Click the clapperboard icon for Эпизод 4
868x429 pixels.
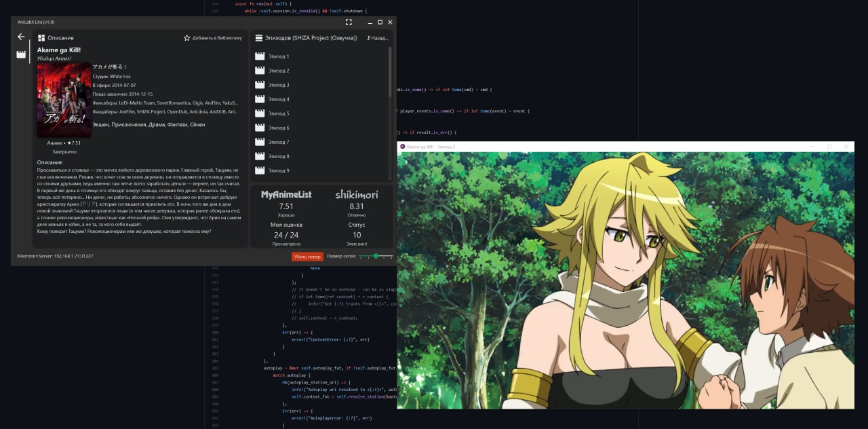pyautogui.click(x=259, y=99)
